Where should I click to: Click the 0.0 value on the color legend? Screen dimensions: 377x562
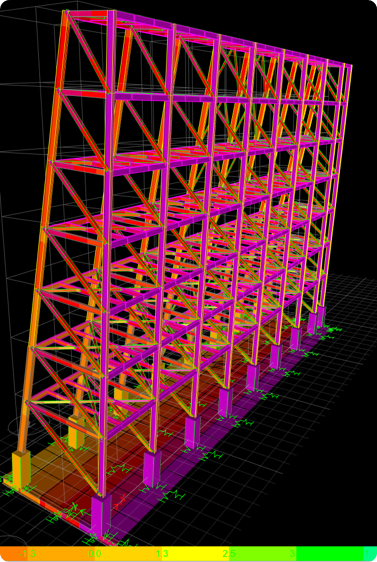[x=95, y=554]
